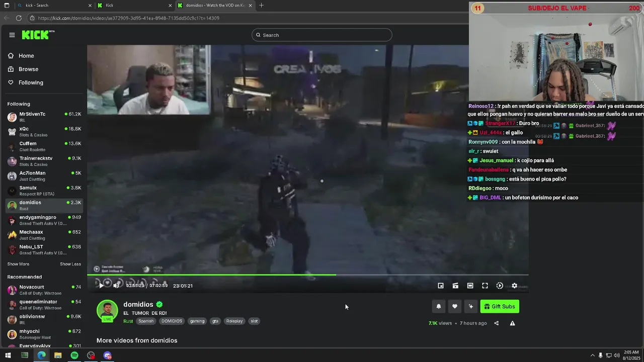The image size is (644, 362).
Task: Open tab actions menu icon
Action: coord(7,6)
